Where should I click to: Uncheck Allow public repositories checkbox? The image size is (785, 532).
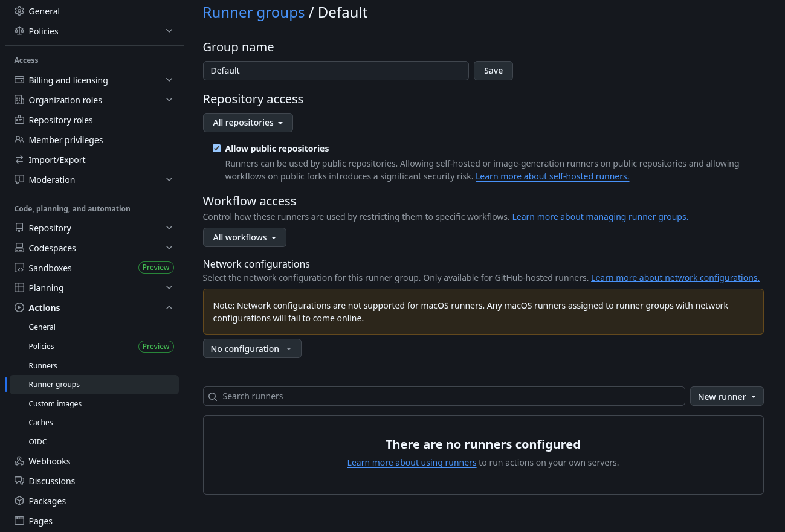(x=216, y=149)
